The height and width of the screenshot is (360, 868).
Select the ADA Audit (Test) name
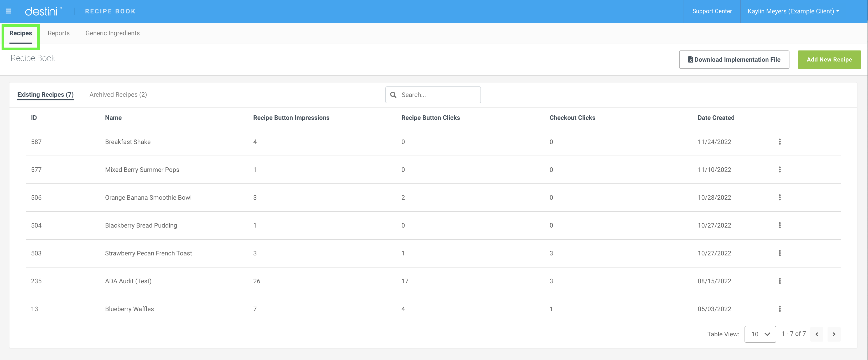128,281
